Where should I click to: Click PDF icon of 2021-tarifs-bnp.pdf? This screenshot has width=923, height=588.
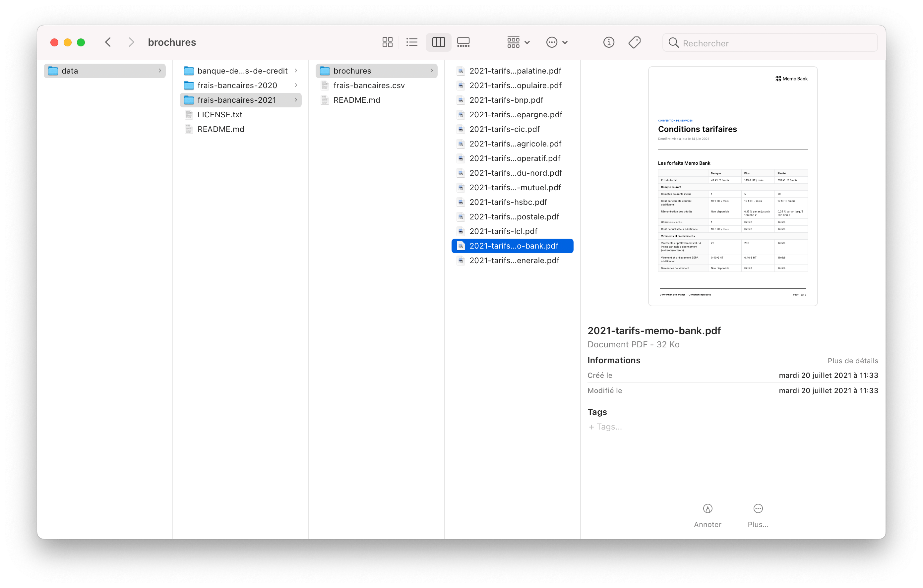(x=461, y=100)
